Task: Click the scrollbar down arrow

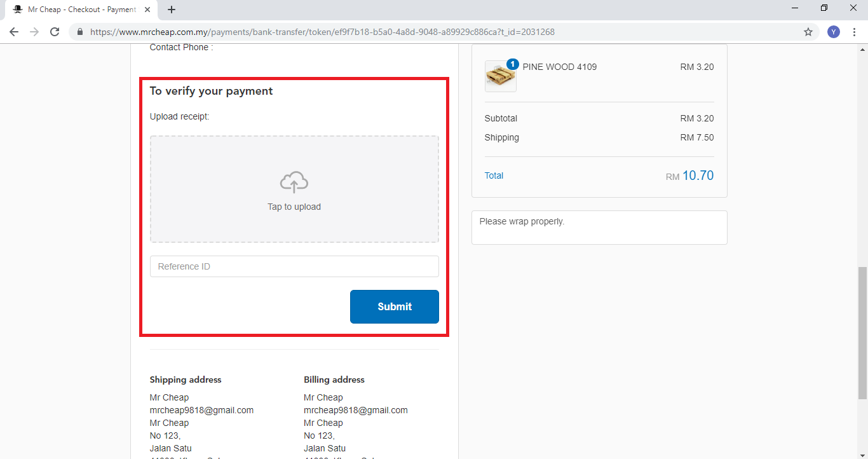Action: point(862,454)
